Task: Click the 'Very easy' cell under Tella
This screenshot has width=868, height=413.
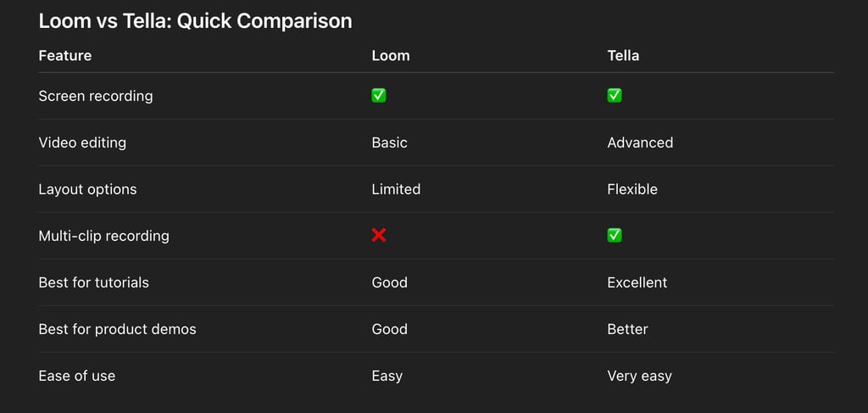Action: (639, 376)
